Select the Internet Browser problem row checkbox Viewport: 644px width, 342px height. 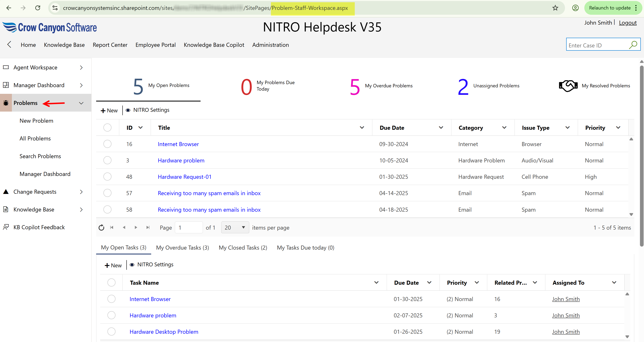pyautogui.click(x=107, y=144)
